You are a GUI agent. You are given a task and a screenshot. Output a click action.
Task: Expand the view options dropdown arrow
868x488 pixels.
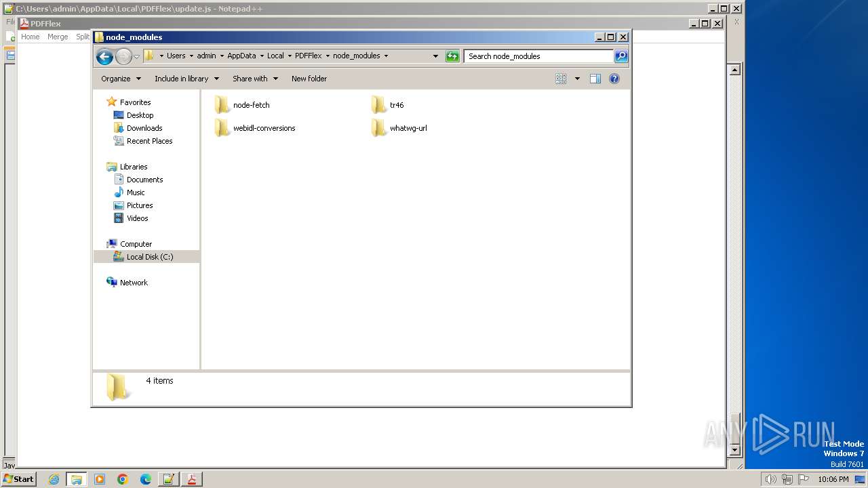point(577,79)
